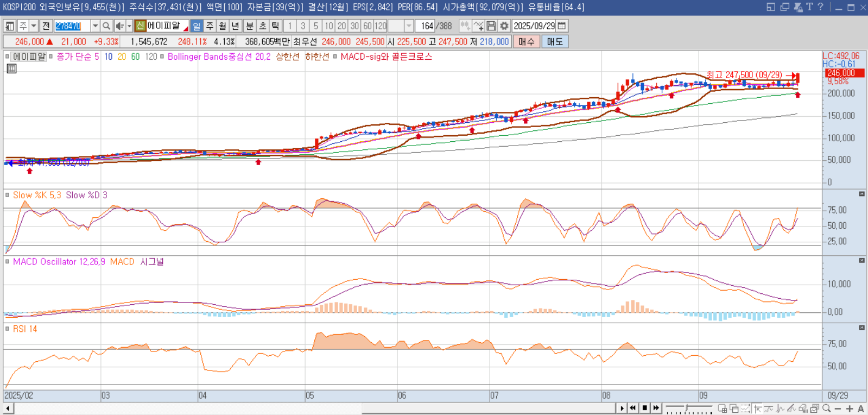Click the T text tool in title bar

809,7
